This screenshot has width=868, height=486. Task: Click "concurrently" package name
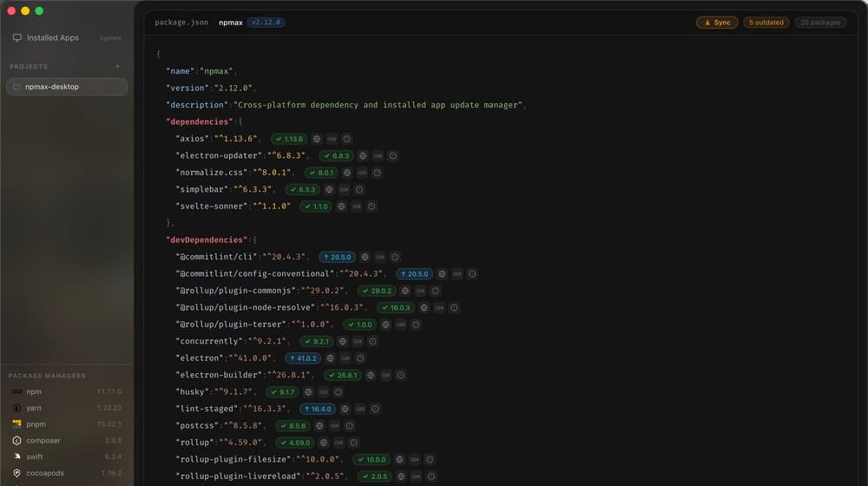coord(209,342)
